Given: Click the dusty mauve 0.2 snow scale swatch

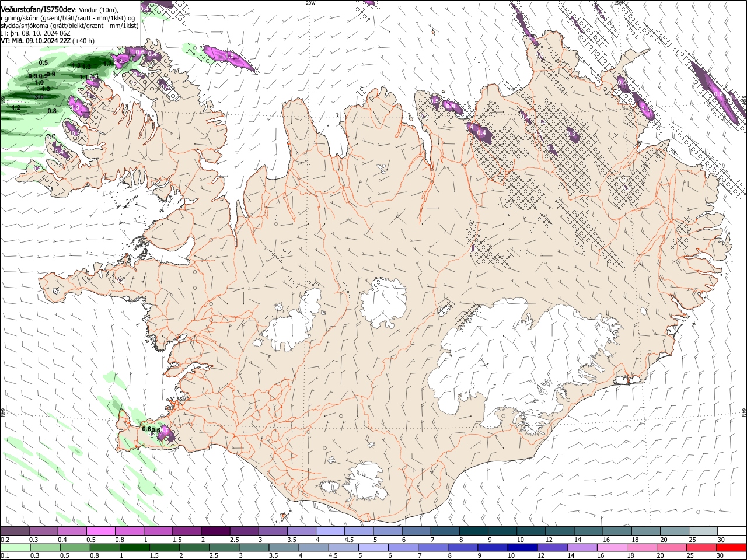Looking at the screenshot, I should point(15,531).
